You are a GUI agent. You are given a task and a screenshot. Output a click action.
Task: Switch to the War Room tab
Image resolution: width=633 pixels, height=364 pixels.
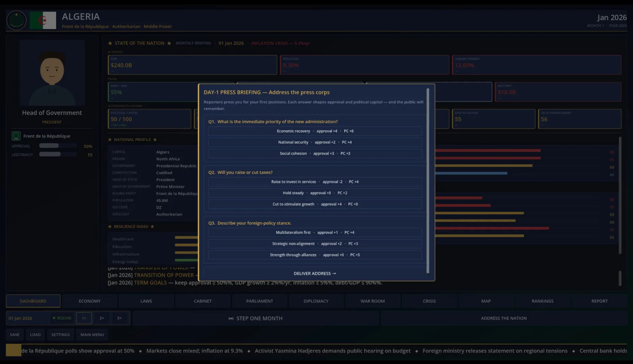point(373,301)
